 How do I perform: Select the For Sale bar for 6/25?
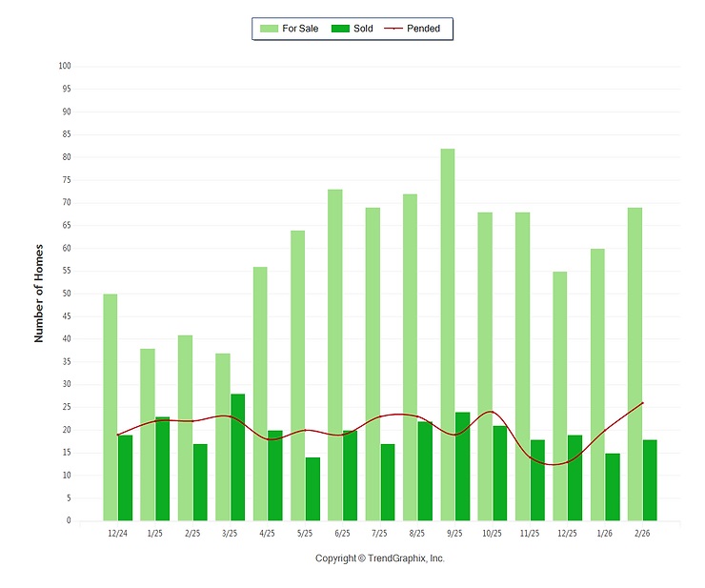pos(335,355)
